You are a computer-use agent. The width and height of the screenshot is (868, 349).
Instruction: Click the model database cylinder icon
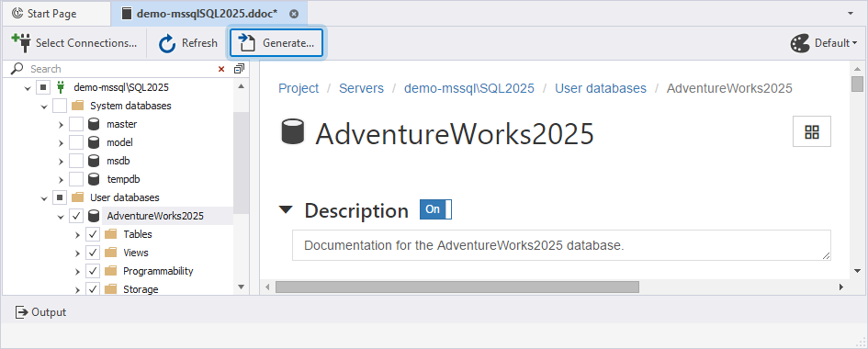(94, 142)
